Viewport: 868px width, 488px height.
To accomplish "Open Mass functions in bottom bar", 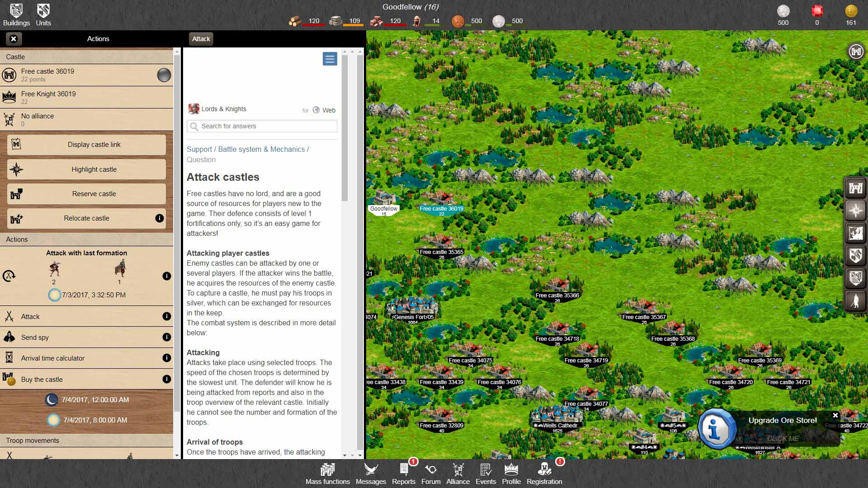I will 327,474.
